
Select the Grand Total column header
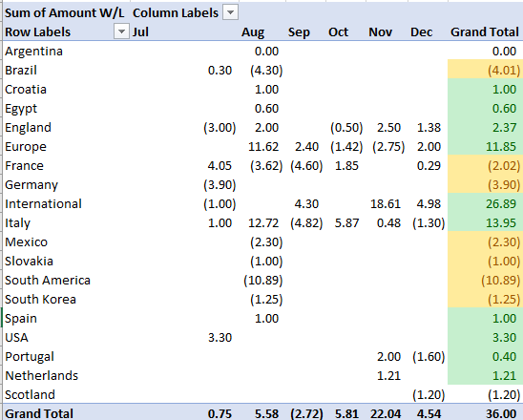[x=485, y=32]
